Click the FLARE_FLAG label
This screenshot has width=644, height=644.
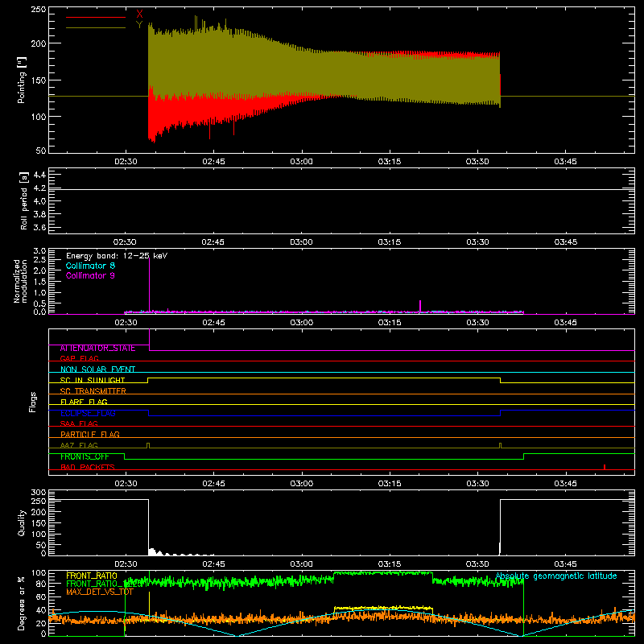pyautogui.click(x=84, y=402)
